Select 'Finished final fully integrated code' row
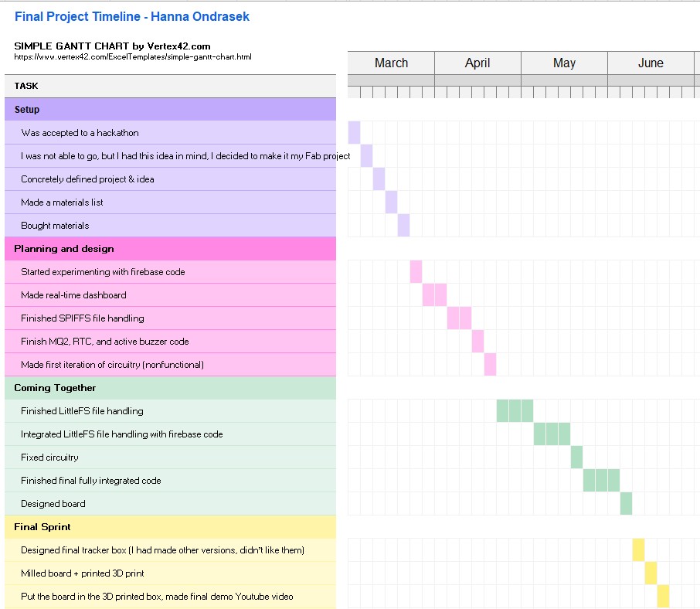The width and height of the screenshot is (700, 609). point(170,481)
